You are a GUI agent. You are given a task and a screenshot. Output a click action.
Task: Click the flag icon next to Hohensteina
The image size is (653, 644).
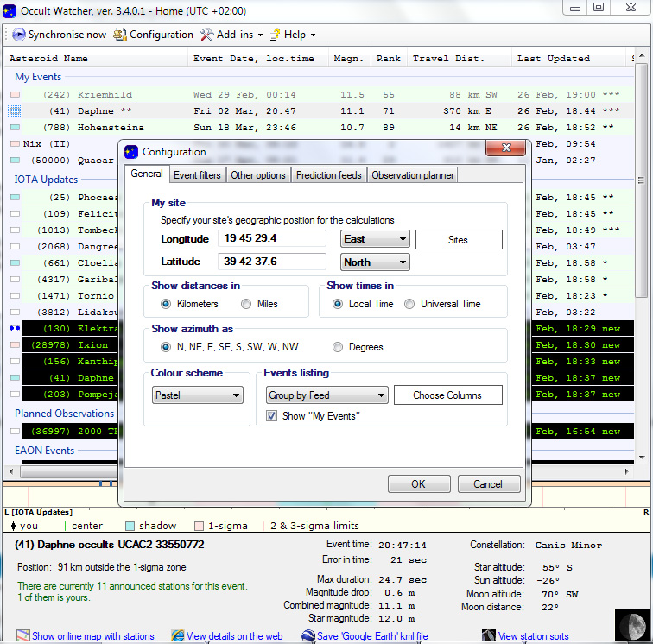pyautogui.click(x=15, y=128)
